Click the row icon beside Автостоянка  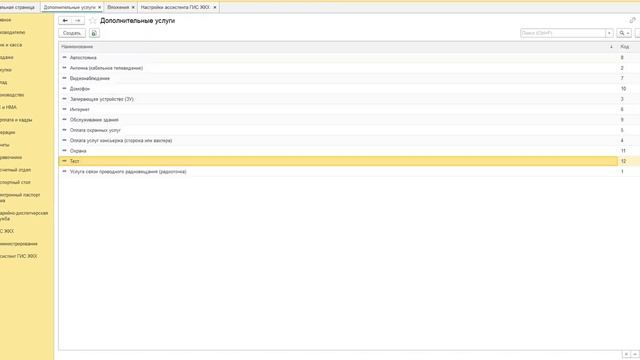64,58
